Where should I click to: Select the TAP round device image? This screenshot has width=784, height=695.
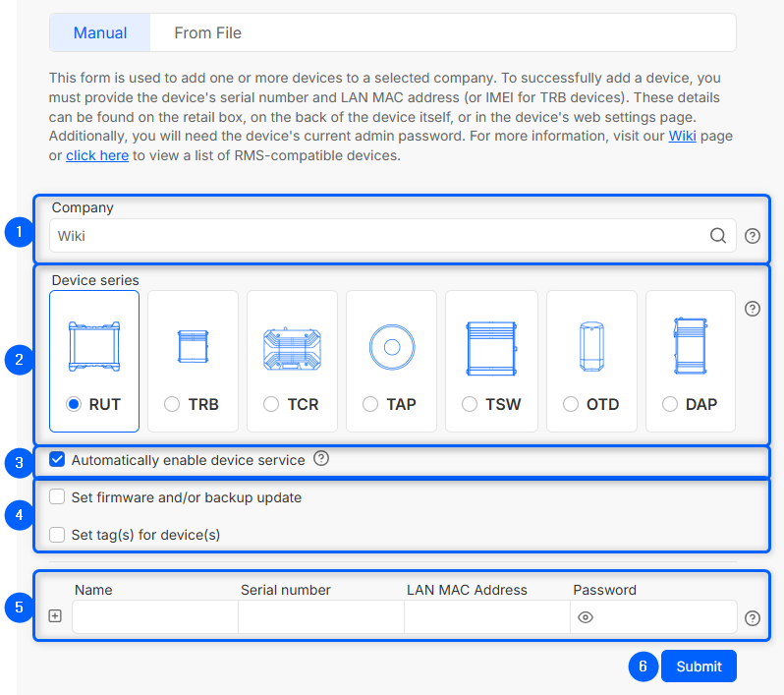tap(391, 346)
